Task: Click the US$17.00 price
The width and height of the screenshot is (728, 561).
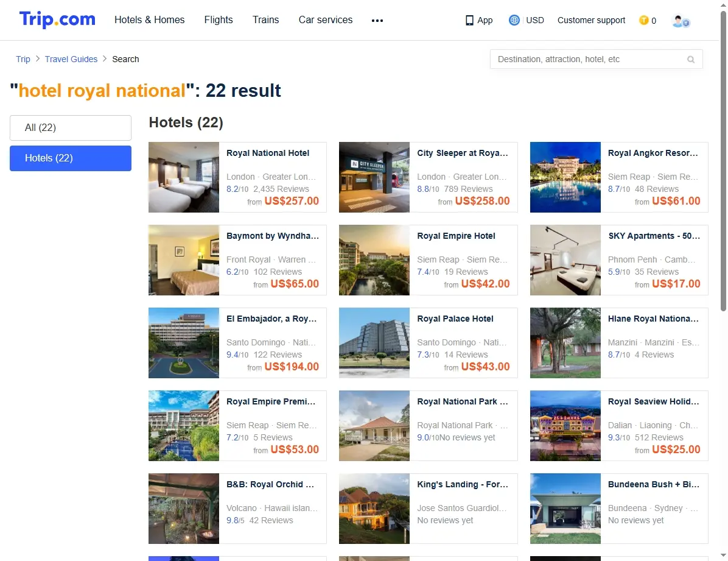Action: click(676, 283)
